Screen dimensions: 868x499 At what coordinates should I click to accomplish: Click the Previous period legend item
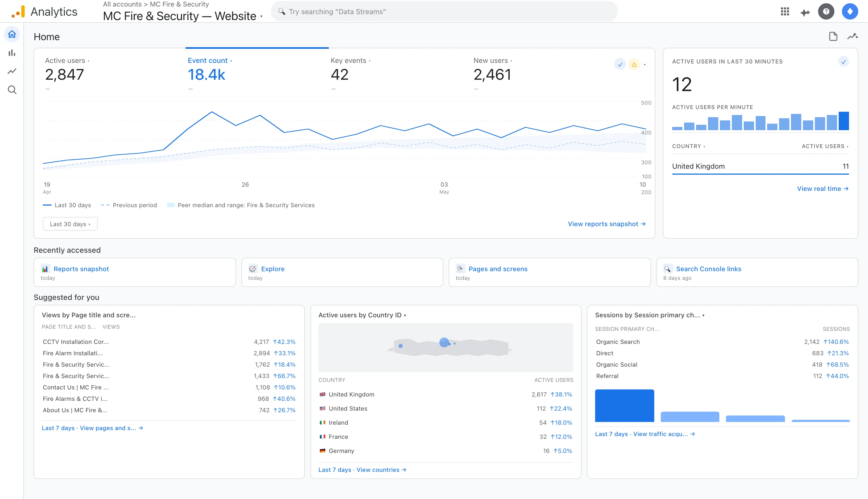pyautogui.click(x=129, y=205)
